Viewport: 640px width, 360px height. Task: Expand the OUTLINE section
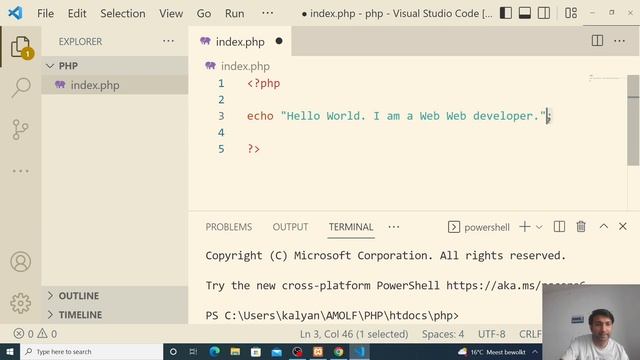coord(115,296)
